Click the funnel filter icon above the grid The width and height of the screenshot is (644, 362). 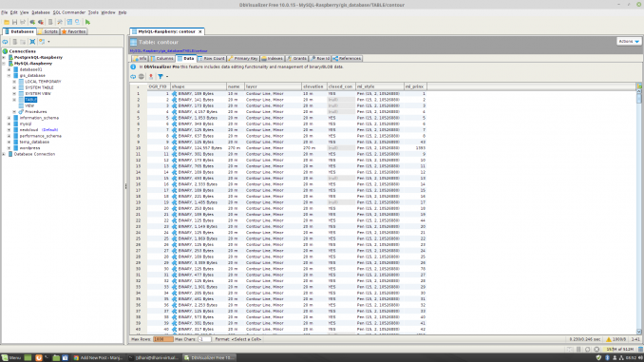click(x=161, y=76)
